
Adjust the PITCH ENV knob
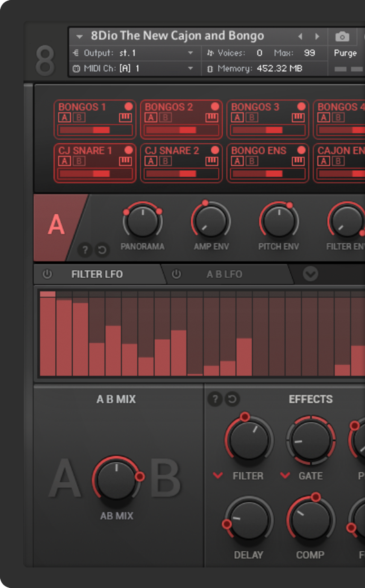click(x=279, y=221)
